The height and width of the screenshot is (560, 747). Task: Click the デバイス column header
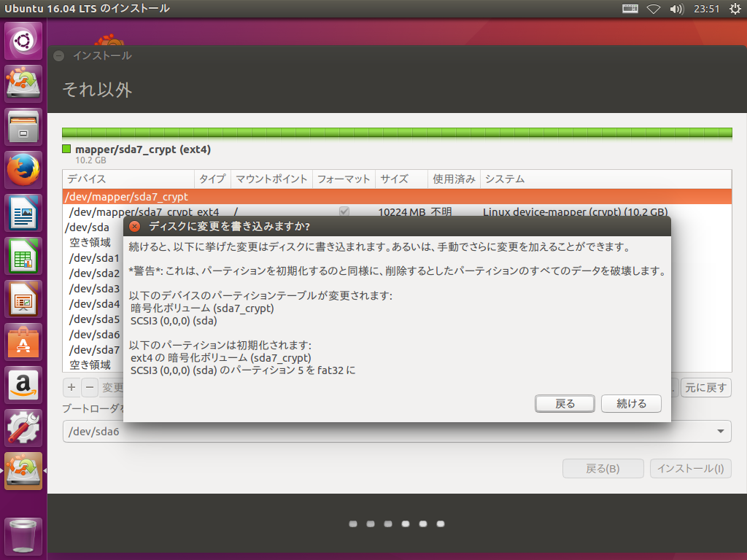pyautogui.click(x=128, y=179)
